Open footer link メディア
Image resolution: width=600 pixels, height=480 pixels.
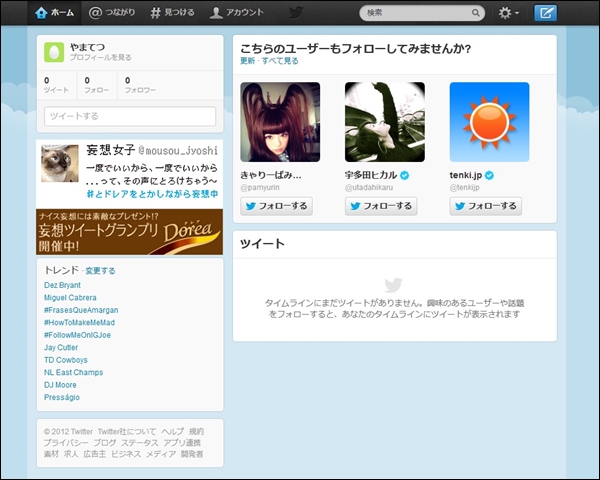(161, 454)
